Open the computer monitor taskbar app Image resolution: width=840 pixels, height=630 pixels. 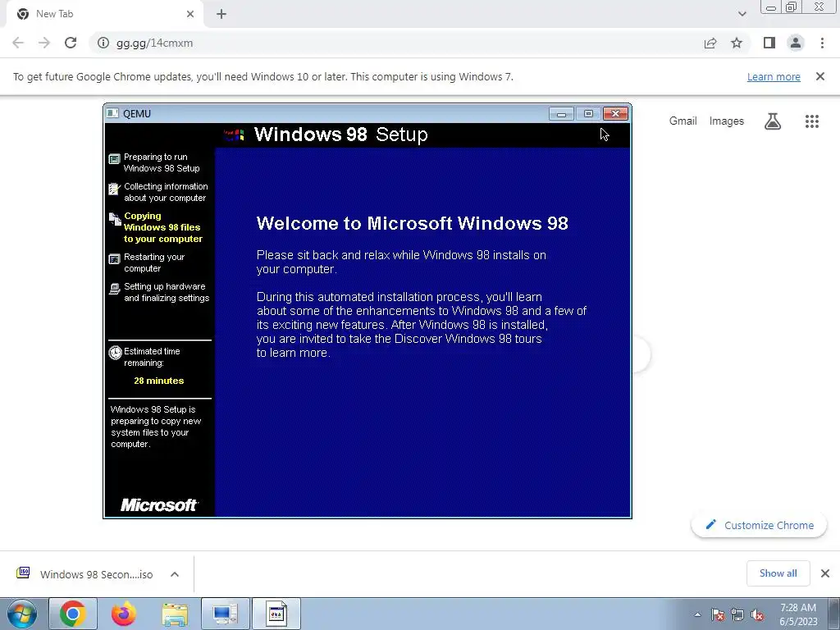click(x=225, y=614)
